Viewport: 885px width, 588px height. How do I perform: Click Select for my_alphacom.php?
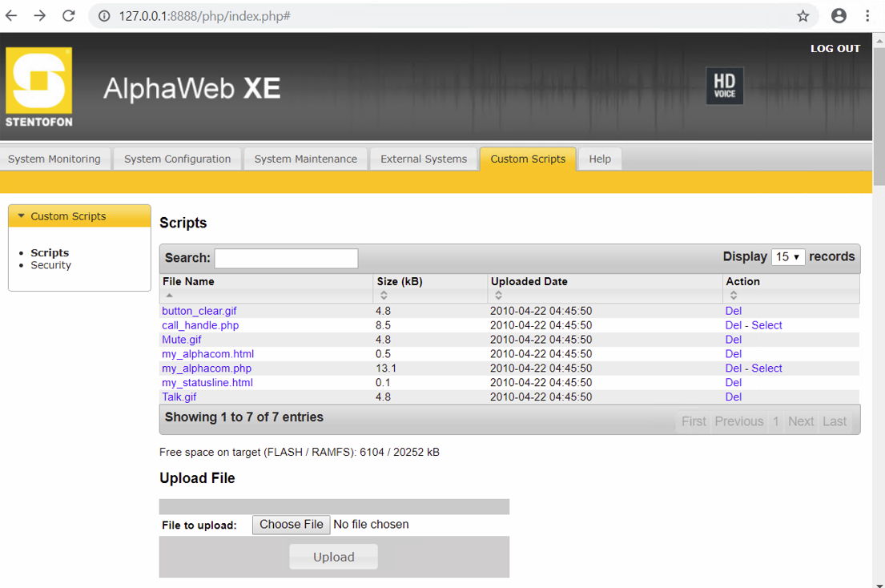coord(766,368)
